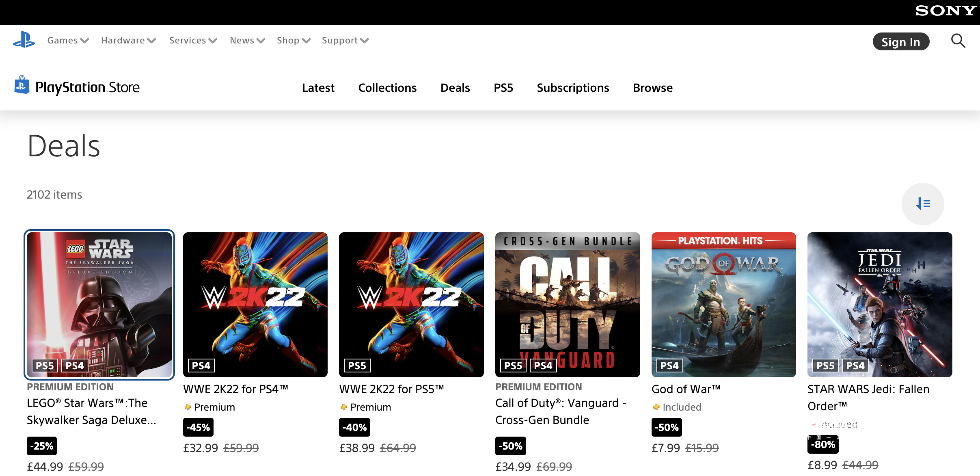Click the Included label under God of War
980x476 pixels.
(x=682, y=407)
